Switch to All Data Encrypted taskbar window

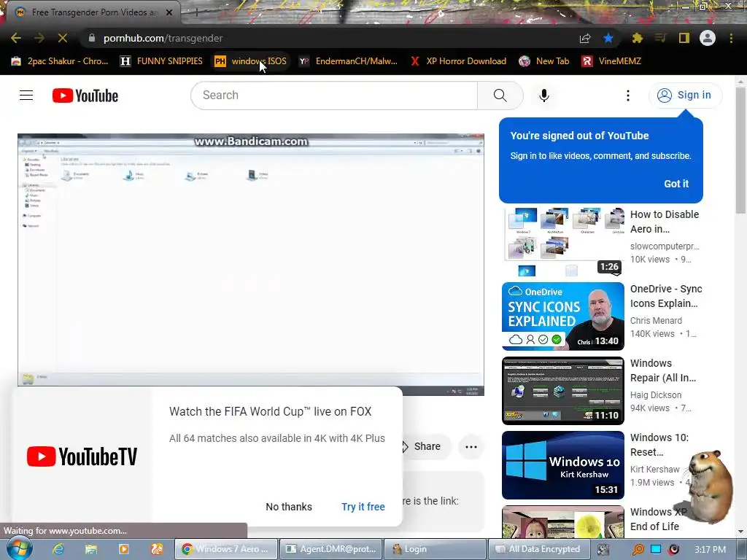tap(540, 549)
